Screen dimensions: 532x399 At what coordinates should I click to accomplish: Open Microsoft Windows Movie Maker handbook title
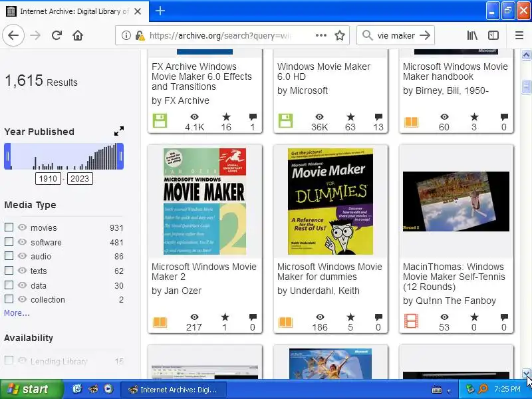click(455, 72)
